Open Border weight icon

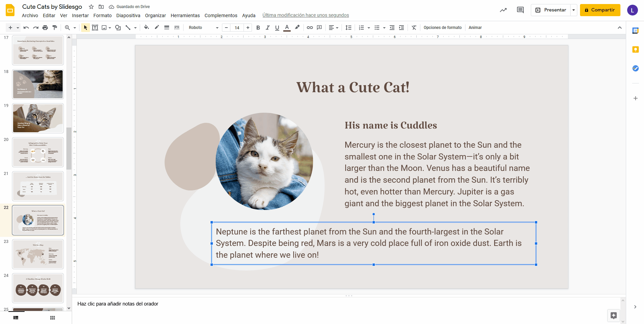pos(167,28)
